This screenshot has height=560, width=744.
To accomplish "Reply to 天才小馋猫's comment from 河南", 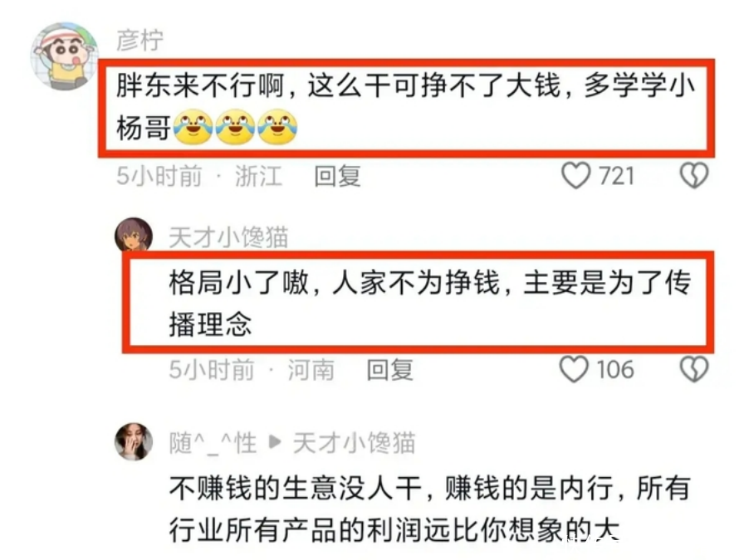I will pos(389,370).
